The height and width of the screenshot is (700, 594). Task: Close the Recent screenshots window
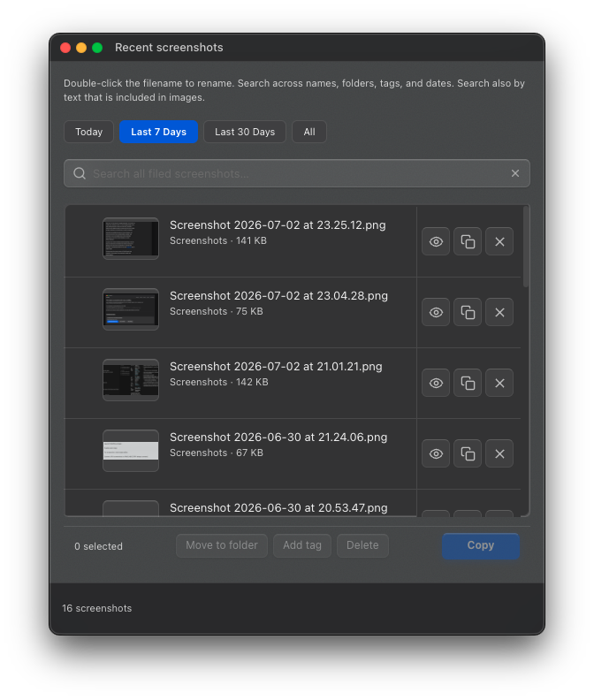(65, 48)
